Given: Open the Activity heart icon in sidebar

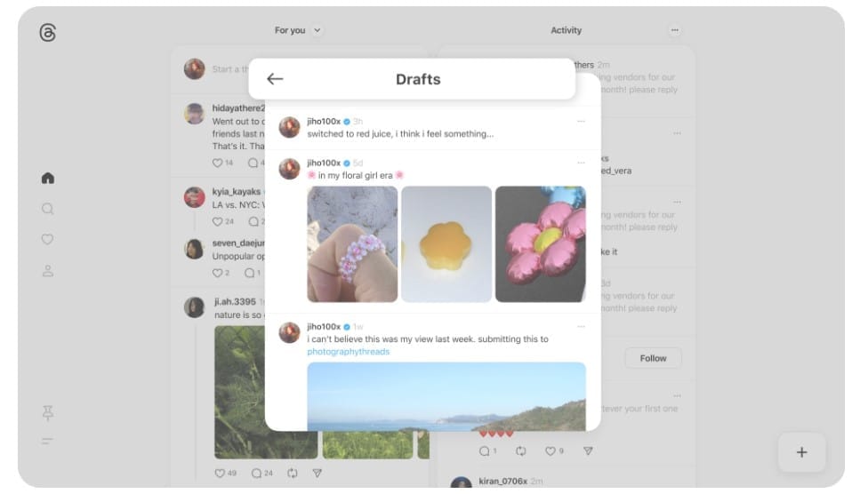Looking at the screenshot, I should (48, 239).
